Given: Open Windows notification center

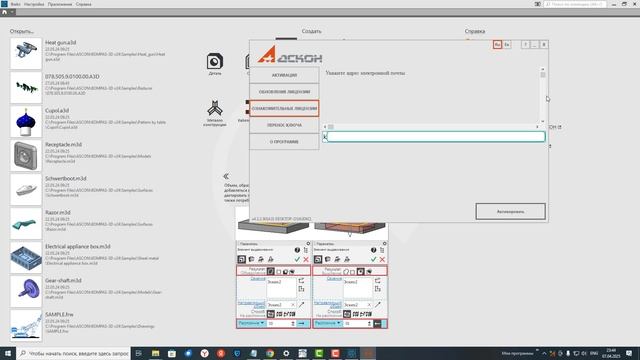Looking at the screenshot, I should pos(629,353).
